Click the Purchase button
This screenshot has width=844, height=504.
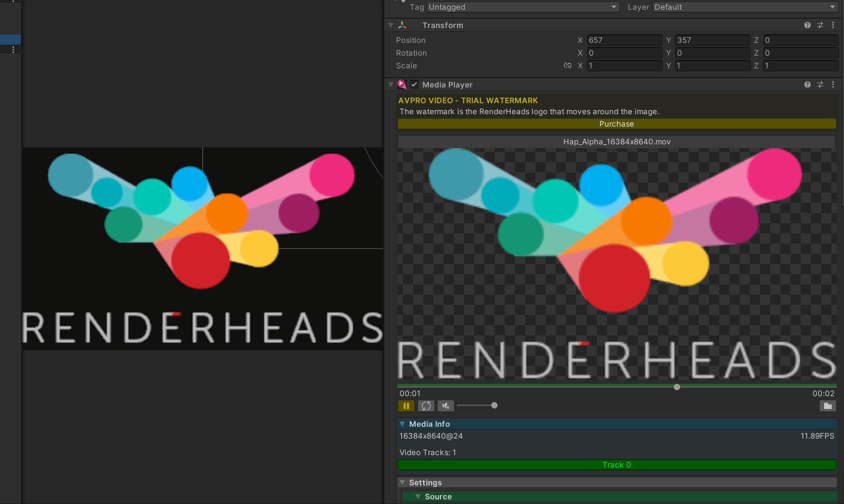pyautogui.click(x=616, y=124)
